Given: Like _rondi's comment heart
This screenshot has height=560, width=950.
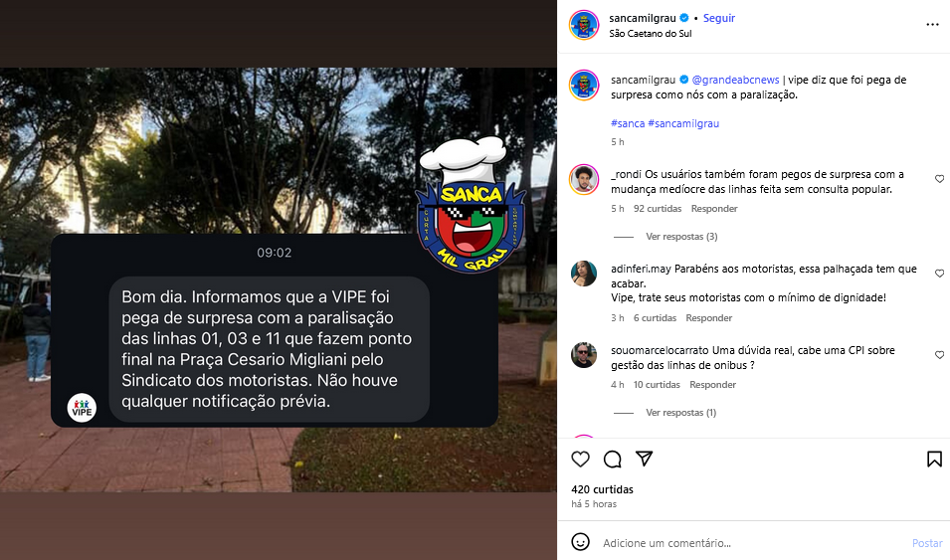Looking at the screenshot, I should 939,179.
